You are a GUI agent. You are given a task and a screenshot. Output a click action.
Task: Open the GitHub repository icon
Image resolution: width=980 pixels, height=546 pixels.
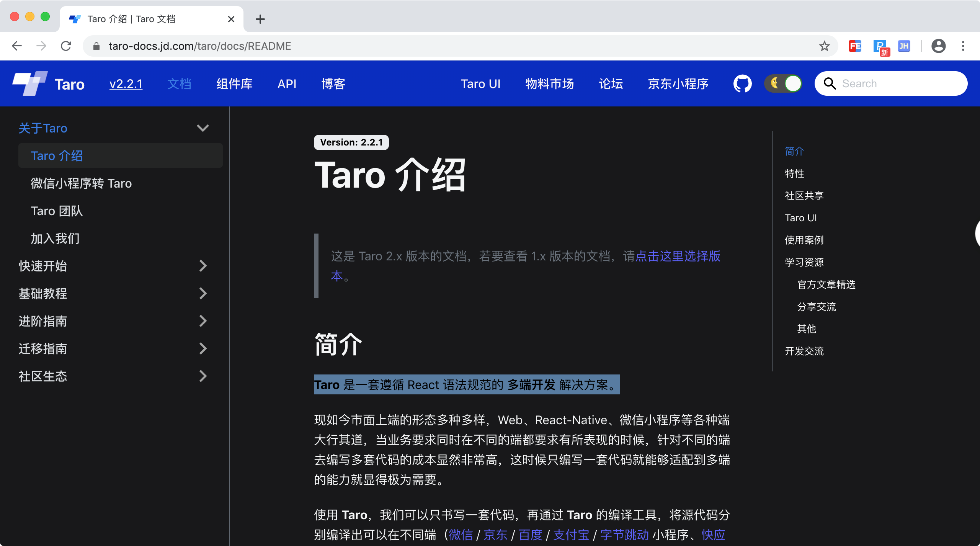point(742,83)
